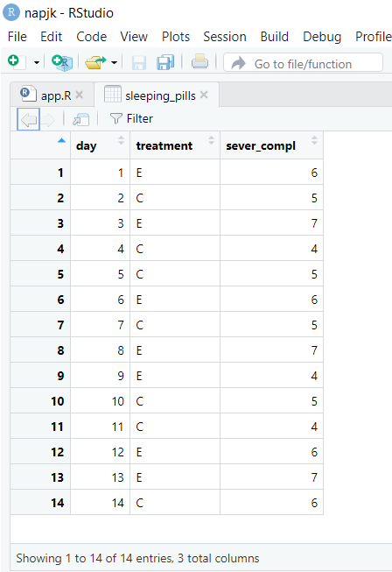Image resolution: width=392 pixels, height=572 pixels.
Task: Sort by the sever_compl column header
Action: pyautogui.click(x=271, y=145)
